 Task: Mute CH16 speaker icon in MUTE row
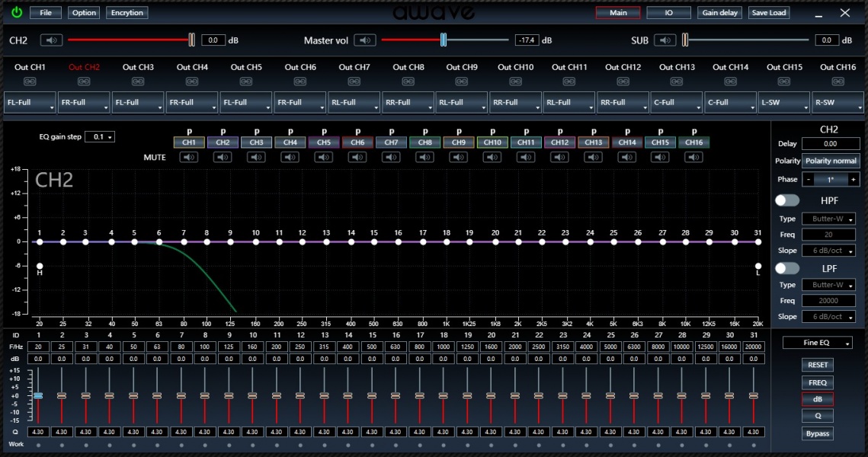pyautogui.click(x=693, y=157)
